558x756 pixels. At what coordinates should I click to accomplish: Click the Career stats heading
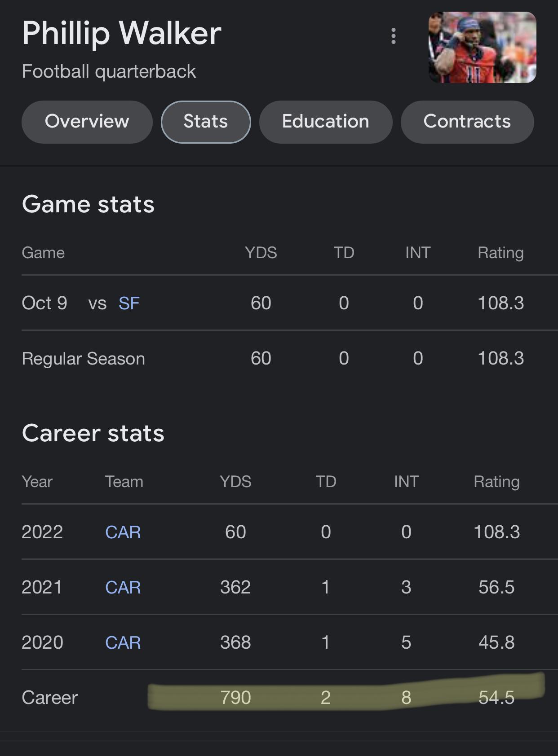pos(93,433)
